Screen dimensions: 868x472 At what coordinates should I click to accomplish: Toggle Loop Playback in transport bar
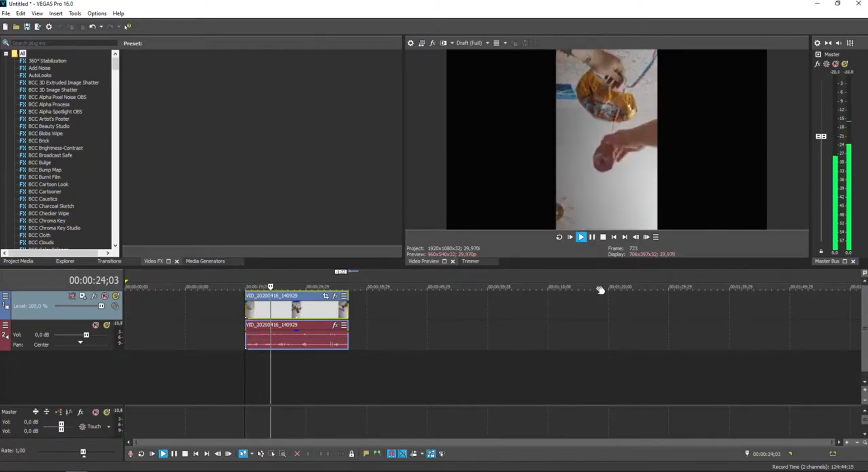[141, 454]
